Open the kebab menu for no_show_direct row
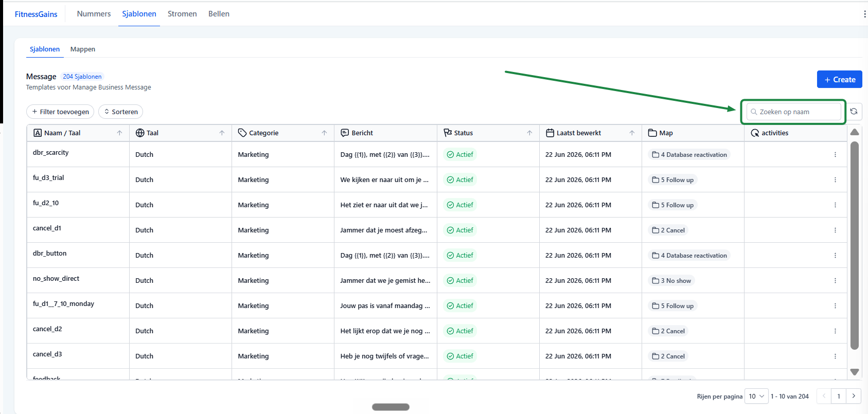868x414 pixels. [835, 280]
